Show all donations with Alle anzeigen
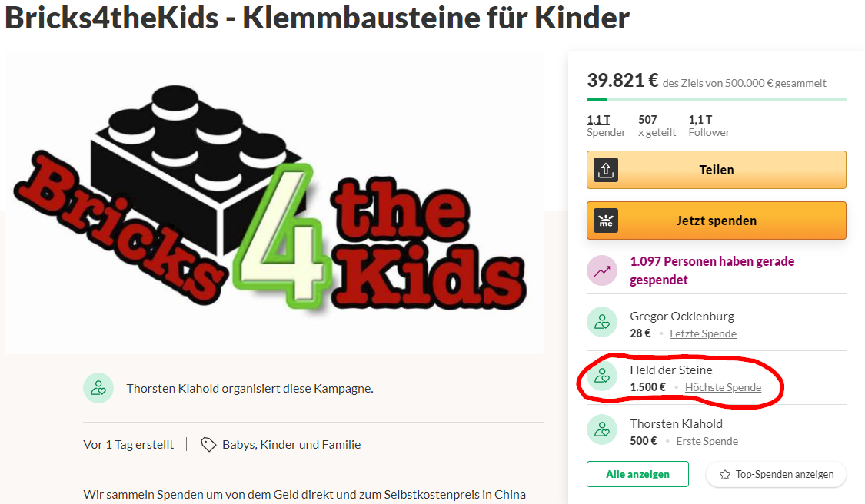The height and width of the screenshot is (504, 865). pos(637,474)
